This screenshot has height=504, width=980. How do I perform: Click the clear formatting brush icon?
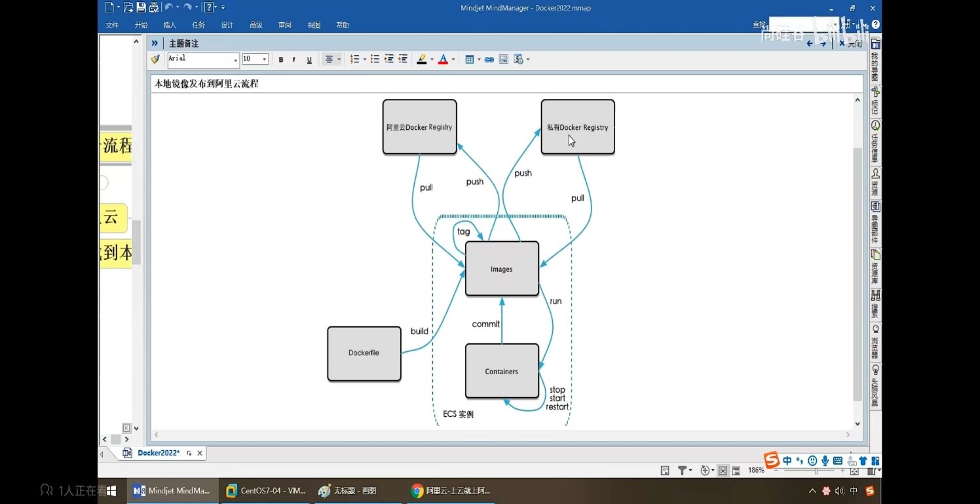156,60
